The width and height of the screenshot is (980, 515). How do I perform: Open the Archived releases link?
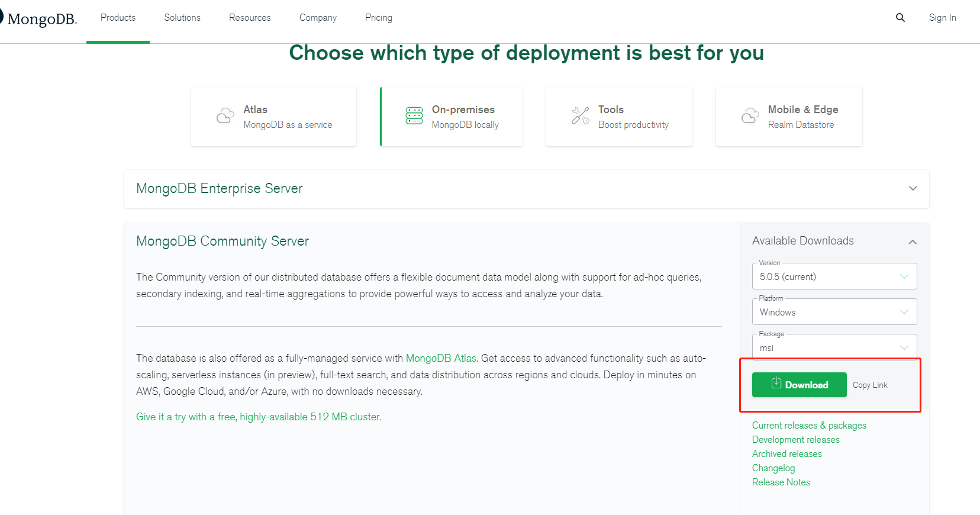pos(787,453)
